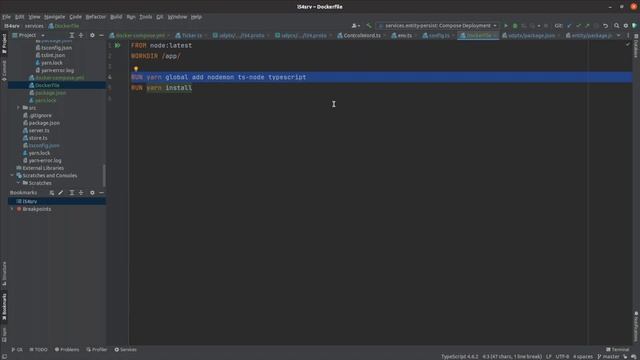
Task: Click the green Debug bug icon
Action: tap(515, 26)
